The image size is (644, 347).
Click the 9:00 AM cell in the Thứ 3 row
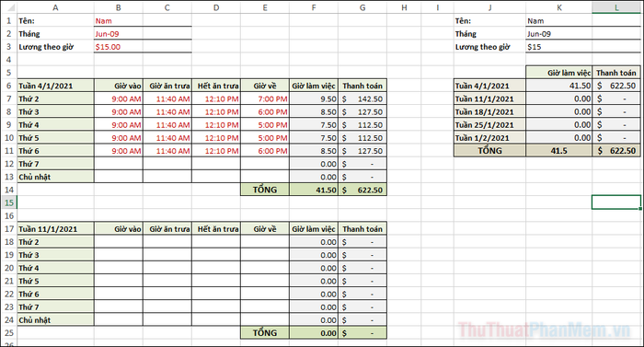point(119,111)
